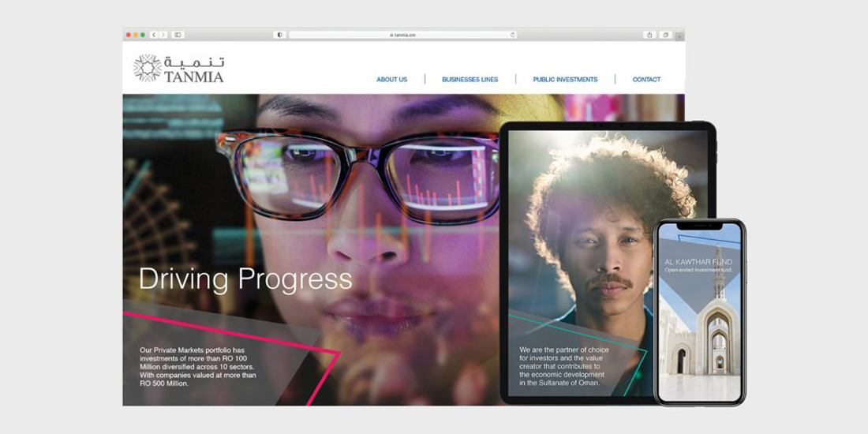
Task: Open the Share icon in Safari toolbar
Action: 649,35
